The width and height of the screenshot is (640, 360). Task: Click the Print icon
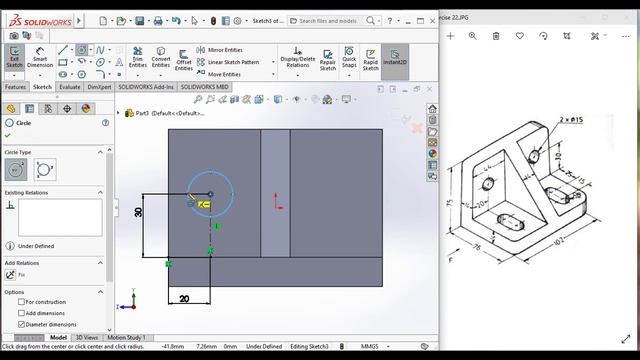click(158, 21)
